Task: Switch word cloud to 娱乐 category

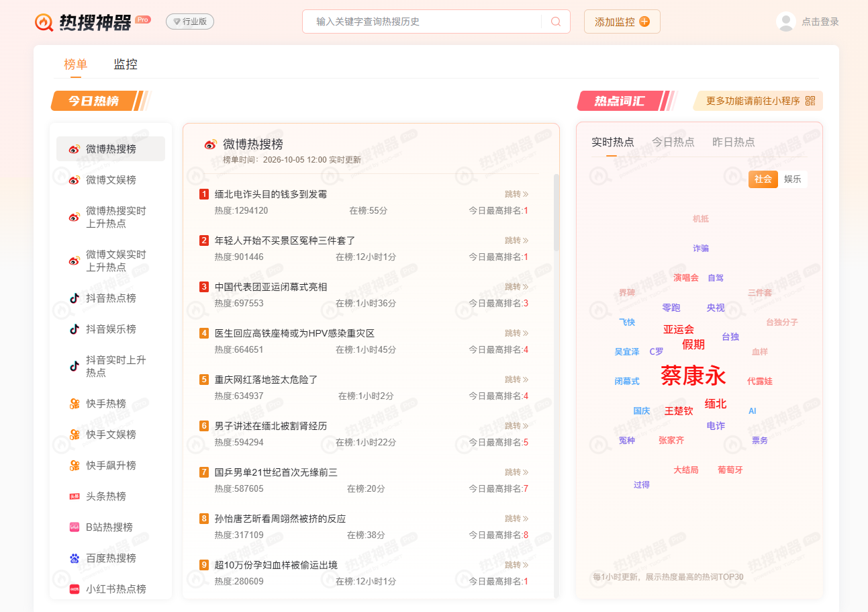Action: point(793,179)
